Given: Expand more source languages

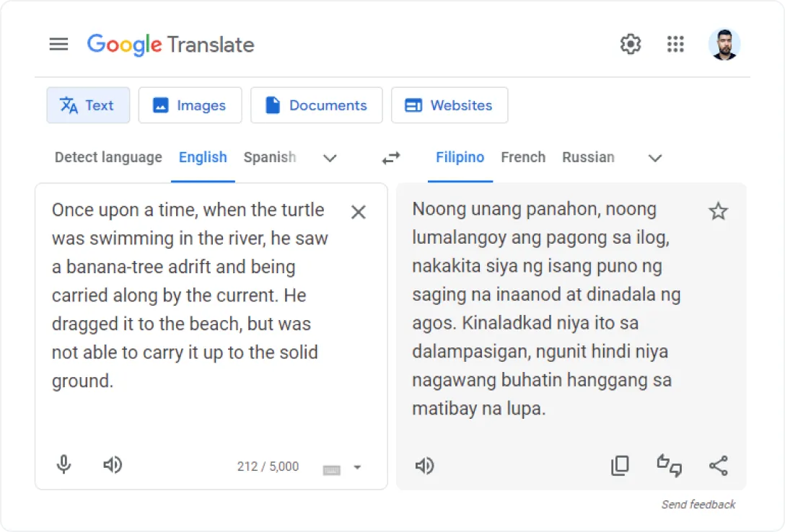Looking at the screenshot, I should click(330, 158).
